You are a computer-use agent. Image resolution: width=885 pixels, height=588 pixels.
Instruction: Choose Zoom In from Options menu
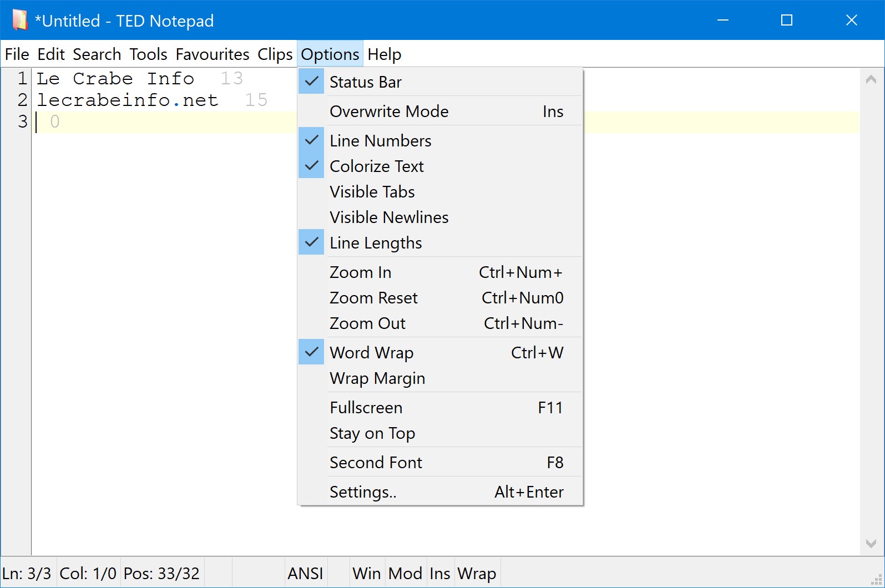point(441,272)
